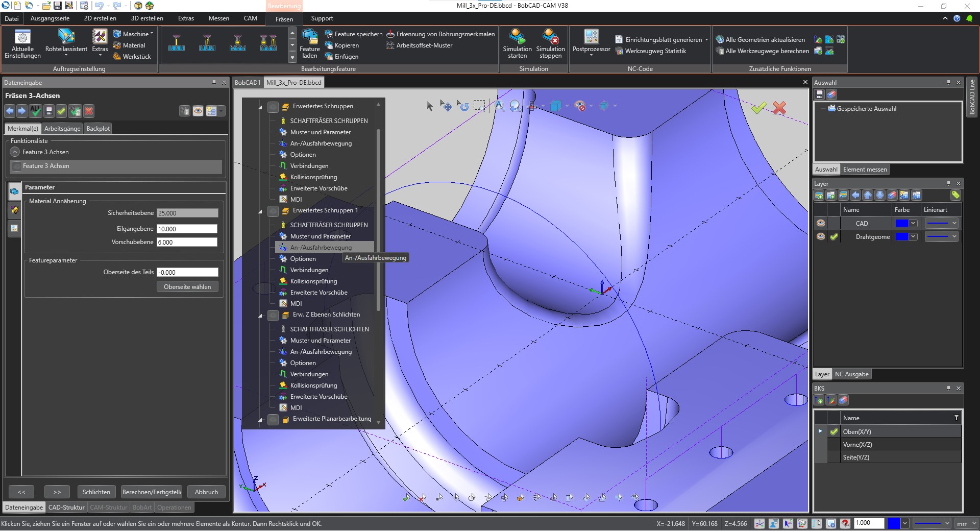Switch to the Fräsen ribbon tab
The width and height of the screenshot is (980, 531).
(x=284, y=18)
